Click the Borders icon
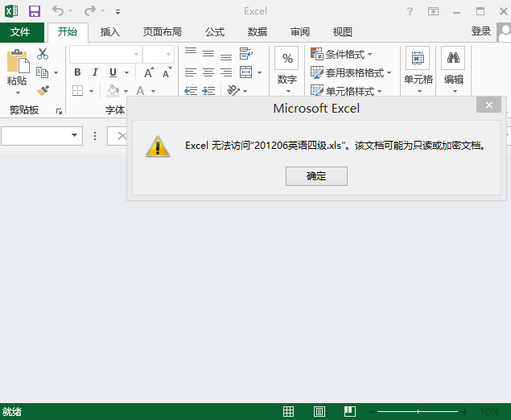Viewport: 511px width, 420px height. (77, 91)
